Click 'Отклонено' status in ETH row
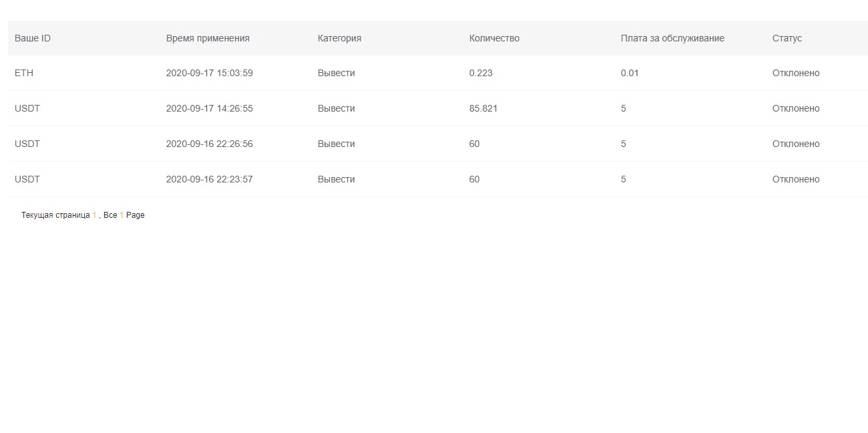 pos(795,73)
